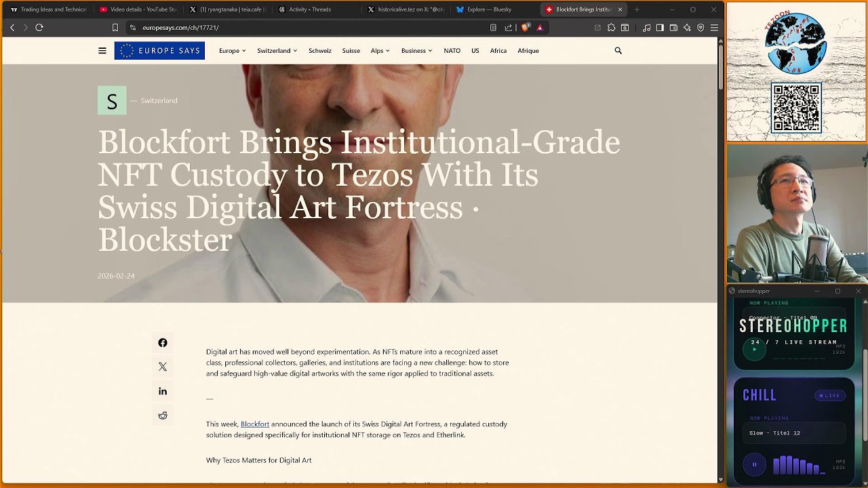868x488 pixels.
Task: Play the upper stream in stereohopper
Action: click(x=754, y=350)
